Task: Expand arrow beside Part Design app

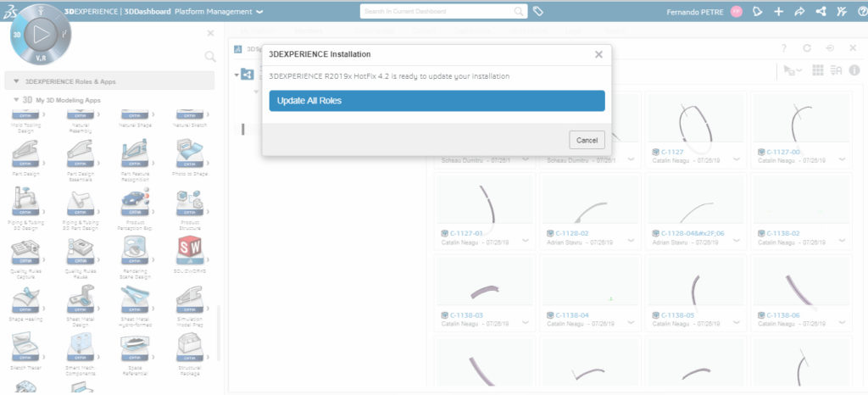Action: click(43, 163)
